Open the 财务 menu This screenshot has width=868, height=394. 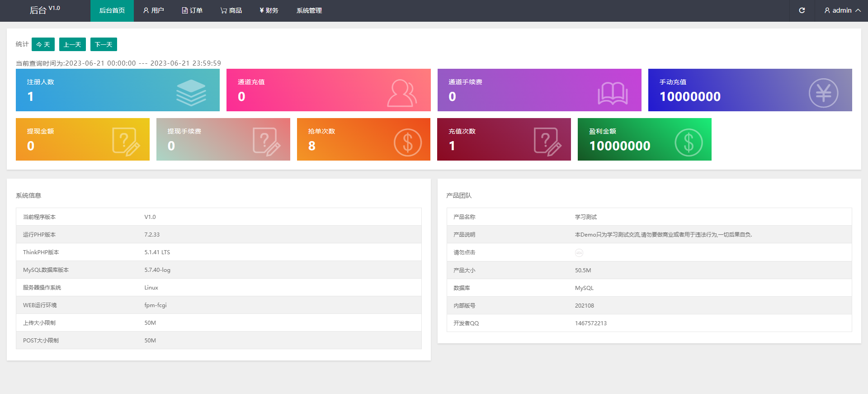point(269,10)
